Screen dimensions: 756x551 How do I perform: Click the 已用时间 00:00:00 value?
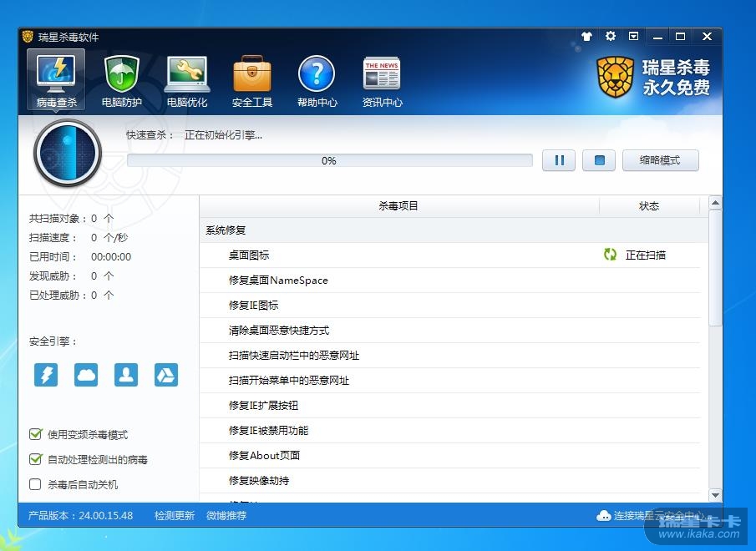(x=111, y=257)
